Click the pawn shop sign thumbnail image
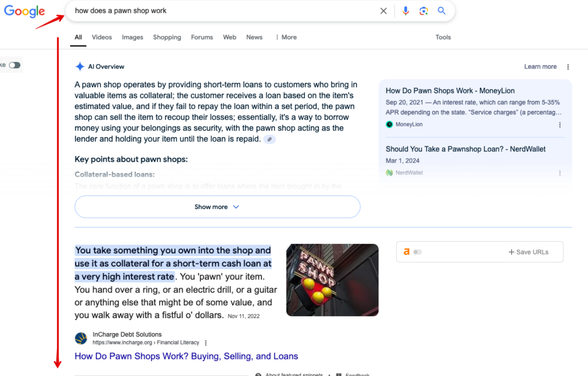This screenshot has width=588, height=376. (332, 280)
